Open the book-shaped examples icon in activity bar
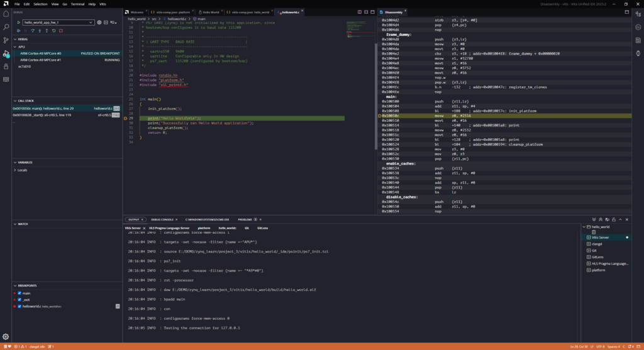Image resolution: width=644 pixels, height=350 pixels. click(x=6, y=80)
